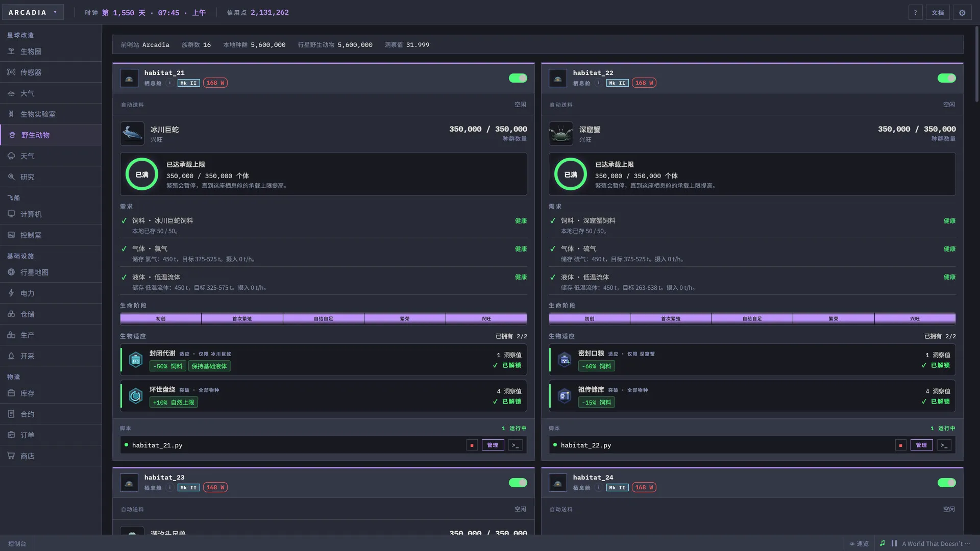
Task: Open the 文档 docs button
Action: [938, 12]
